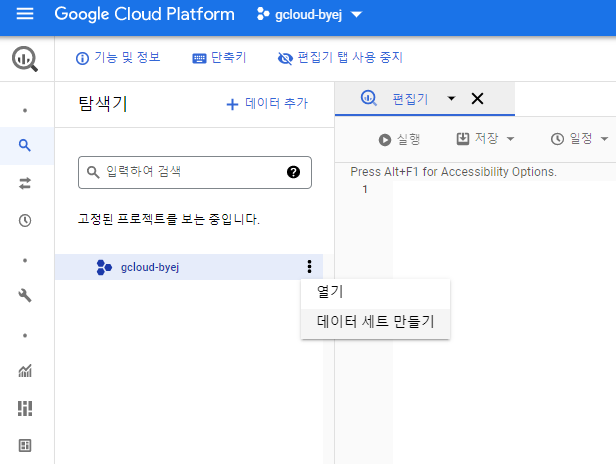
Task: Open the hamburger navigation menu
Action: [25, 14]
